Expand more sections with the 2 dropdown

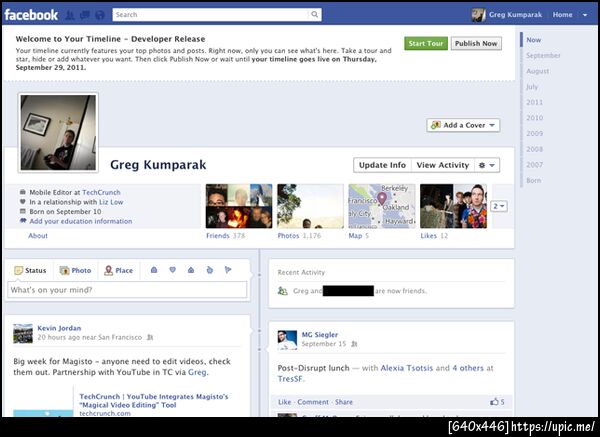click(x=499, y=206)
